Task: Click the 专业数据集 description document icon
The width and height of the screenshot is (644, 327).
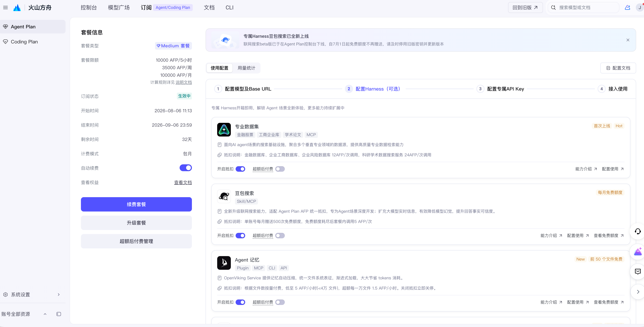Action: [220, 145]
